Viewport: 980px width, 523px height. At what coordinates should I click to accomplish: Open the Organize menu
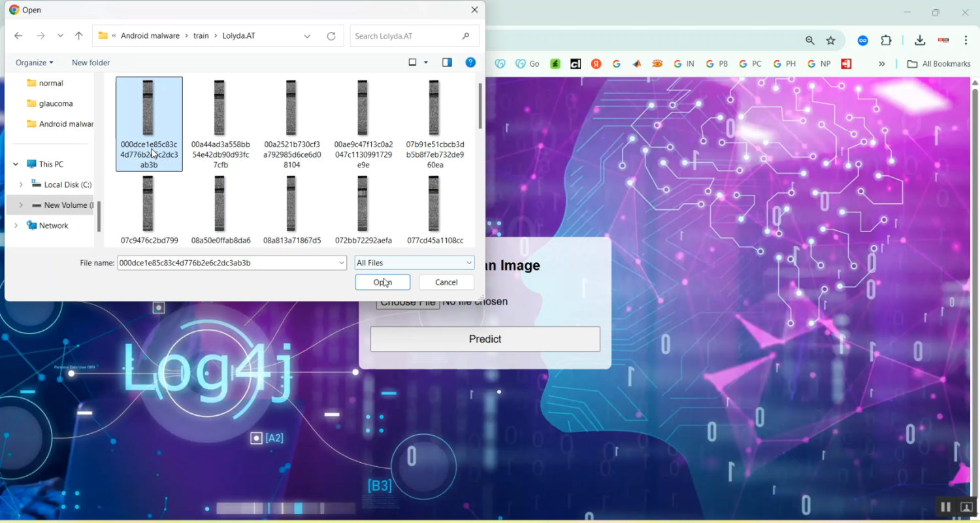pyautogui.click(x=34, y=63)
